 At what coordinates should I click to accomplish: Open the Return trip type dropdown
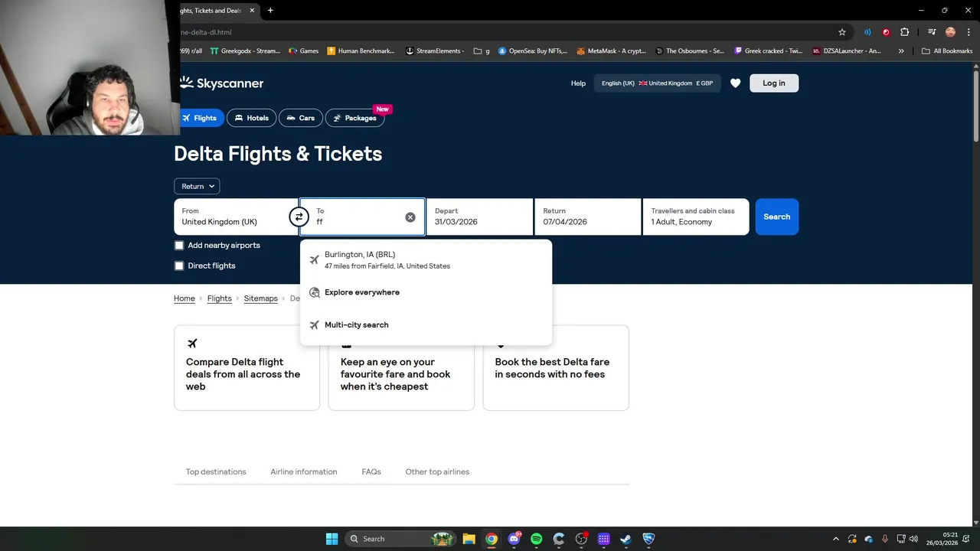[197, 186]
